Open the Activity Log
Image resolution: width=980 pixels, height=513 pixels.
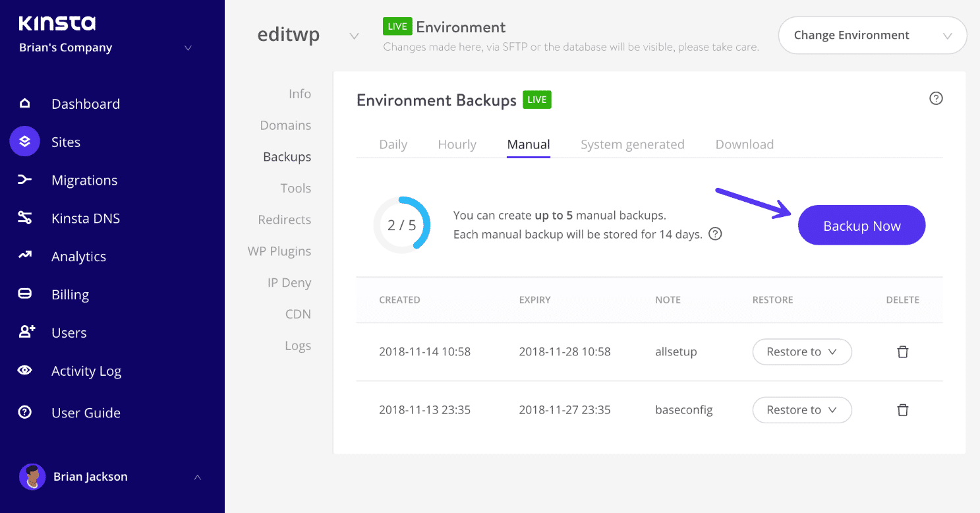(86, 371)
